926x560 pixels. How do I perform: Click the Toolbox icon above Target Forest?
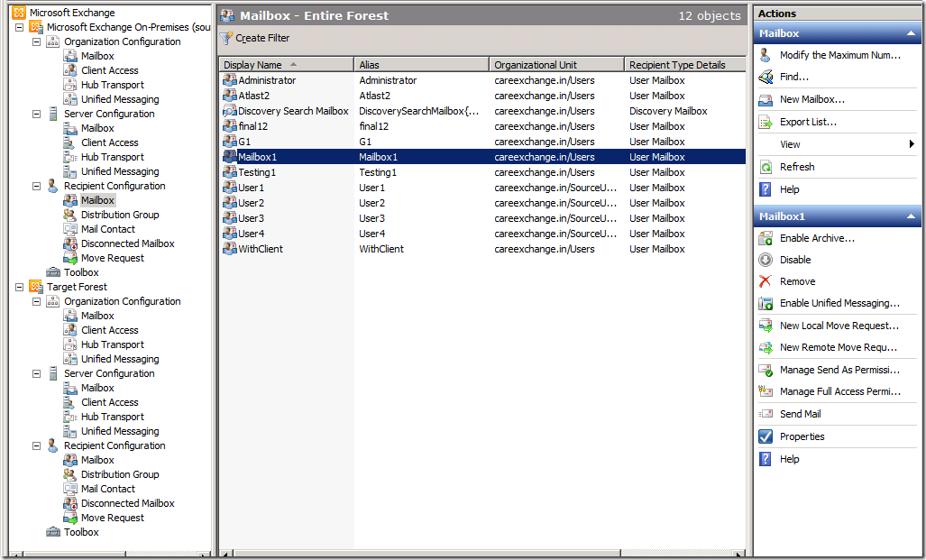pos(53,272)
